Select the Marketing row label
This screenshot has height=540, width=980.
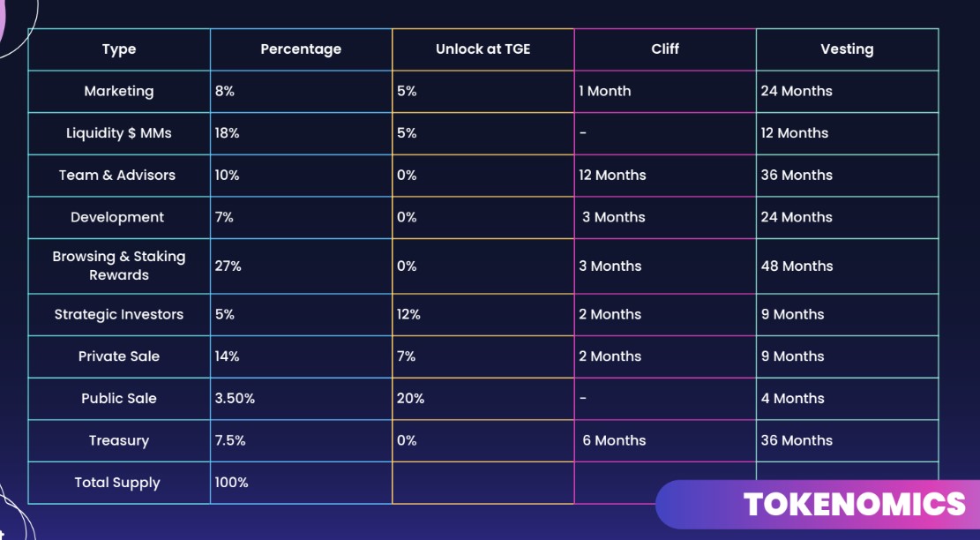point(119,91)
